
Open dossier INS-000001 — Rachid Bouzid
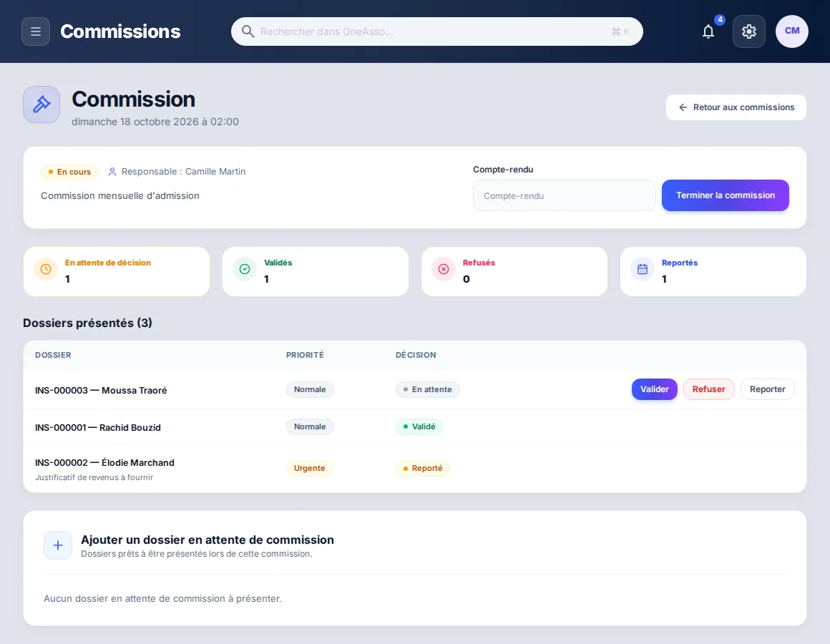[x=97, y=428]
